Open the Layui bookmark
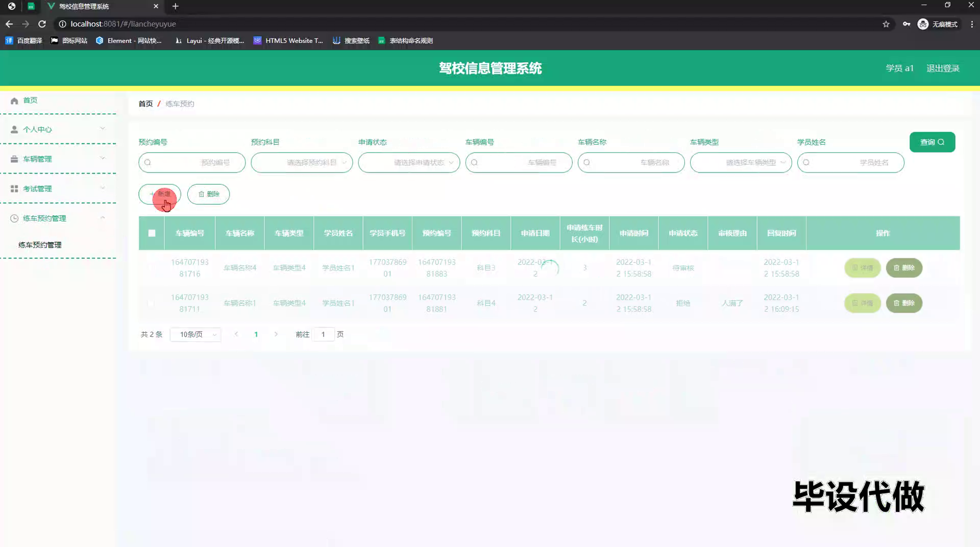The width and height of the screenshot is (980, 547). (x=209, y=40)
